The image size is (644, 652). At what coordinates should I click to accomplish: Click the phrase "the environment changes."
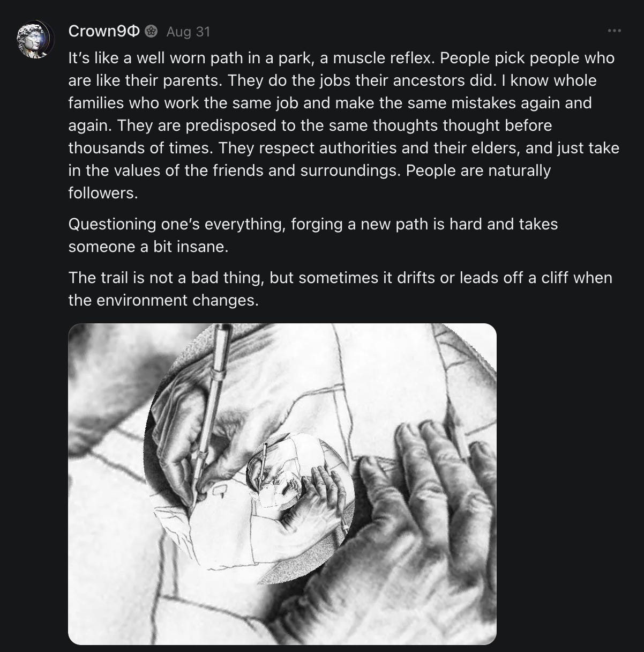coord(163,300)
